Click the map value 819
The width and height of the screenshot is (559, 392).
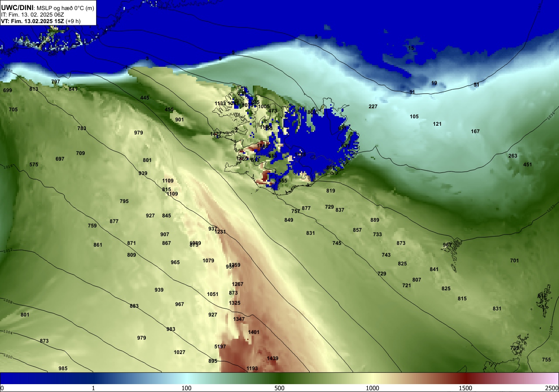click(331, 191)
